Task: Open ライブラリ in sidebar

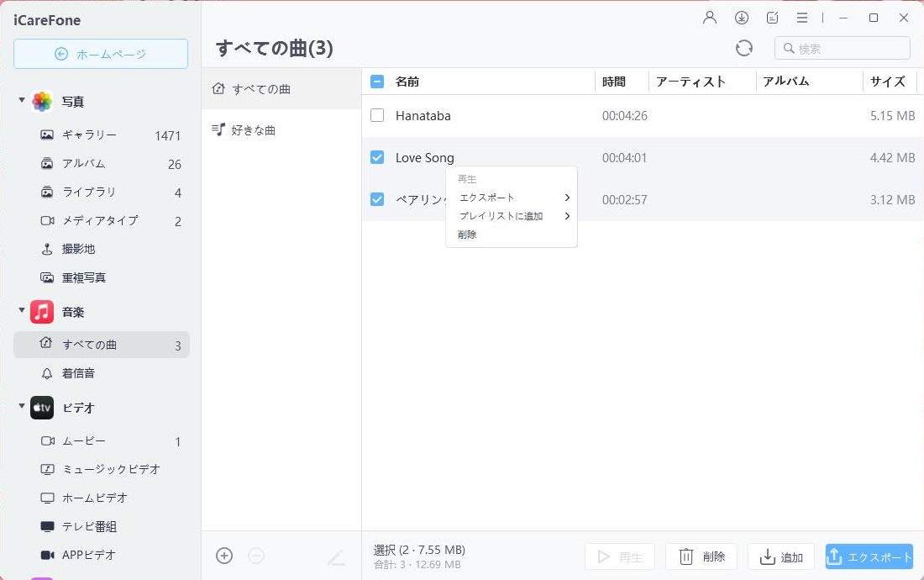Action: click(x=102, y=192)
